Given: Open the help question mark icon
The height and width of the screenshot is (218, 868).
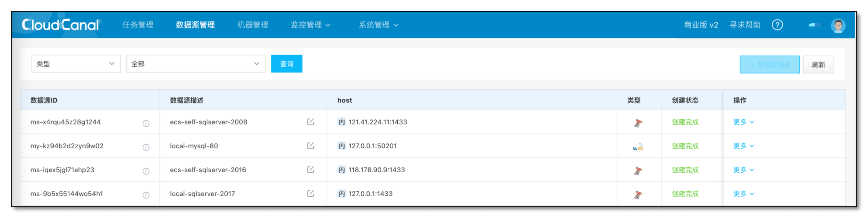Looking at the screenshot, I should coord(777,25).
